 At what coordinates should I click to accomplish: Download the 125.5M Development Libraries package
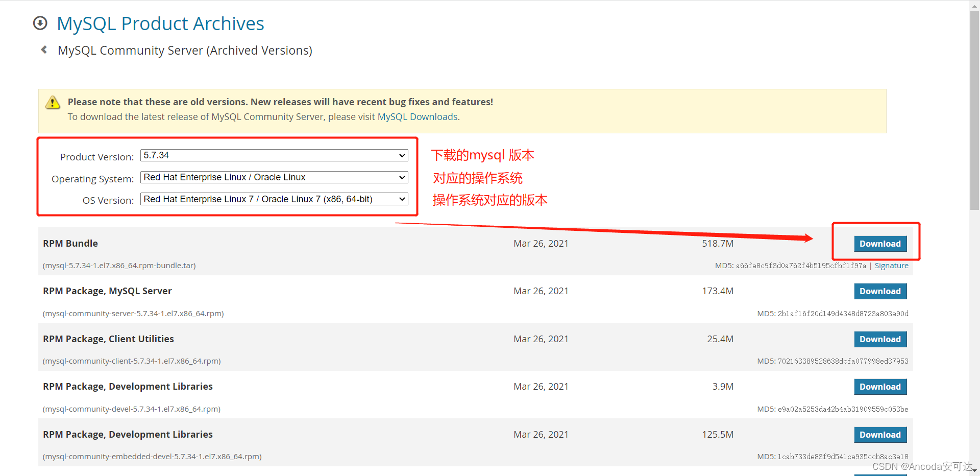880,435
